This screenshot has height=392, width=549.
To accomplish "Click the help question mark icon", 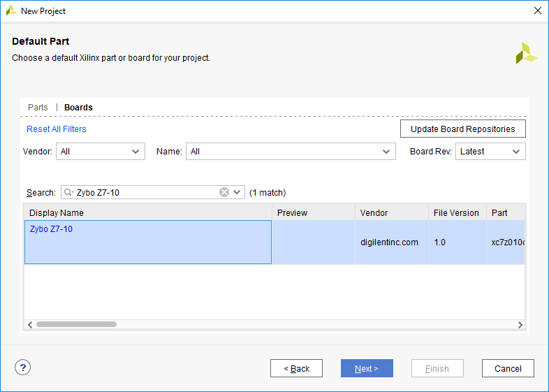I will coord(23,368).
